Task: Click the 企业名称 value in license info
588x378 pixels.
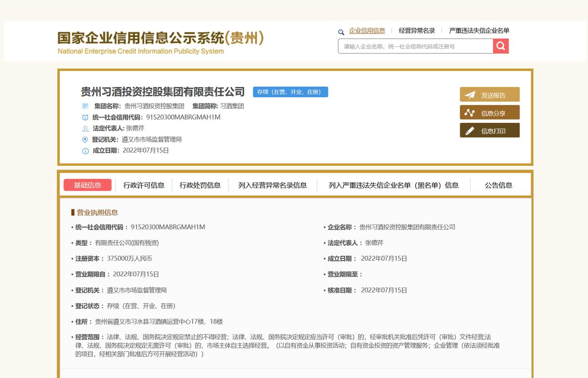Action: pos(407,227)
